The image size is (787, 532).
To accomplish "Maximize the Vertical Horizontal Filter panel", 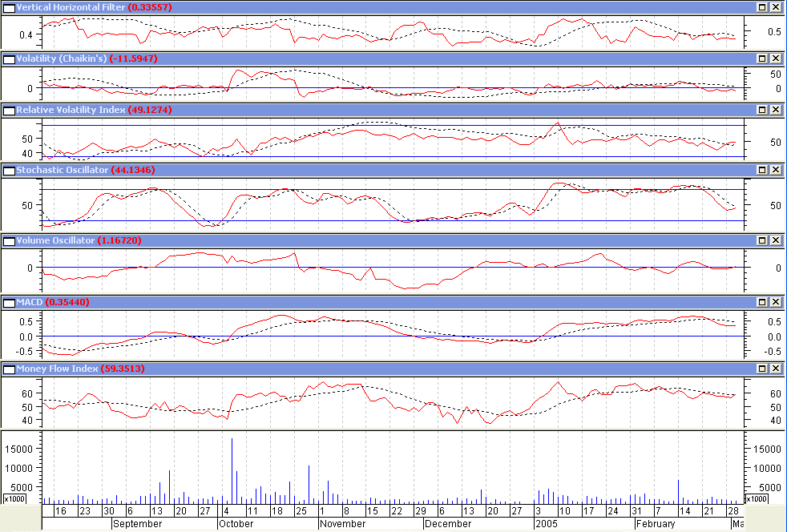I will [762, 7].
